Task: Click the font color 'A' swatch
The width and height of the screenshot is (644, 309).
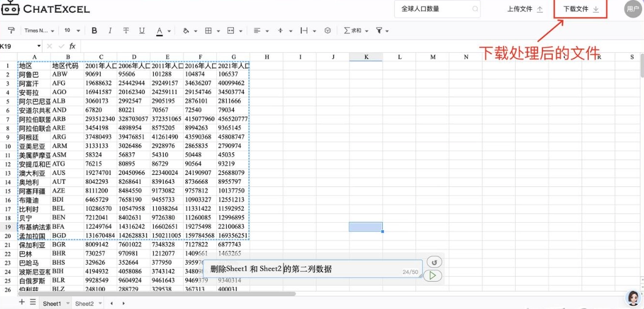Action: 159,30
